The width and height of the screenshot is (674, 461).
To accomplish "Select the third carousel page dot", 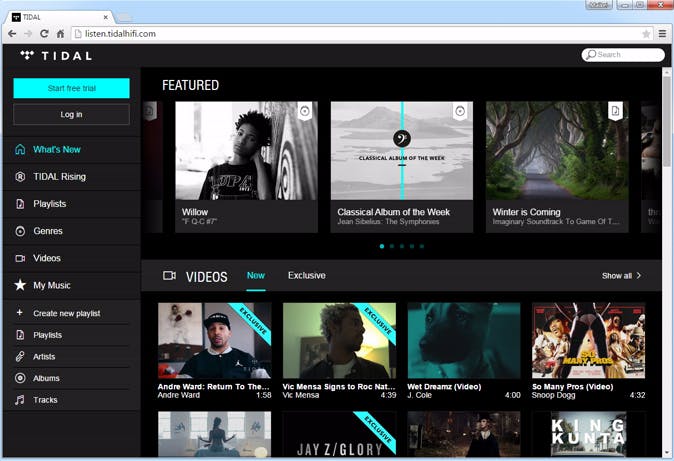I will (x=402, y=246).
